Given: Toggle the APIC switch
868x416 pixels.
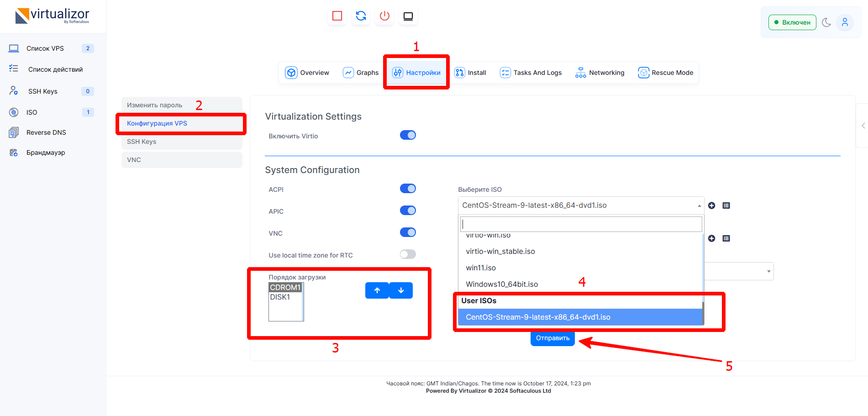Looking at the screenshot, I should pos(408,211).
